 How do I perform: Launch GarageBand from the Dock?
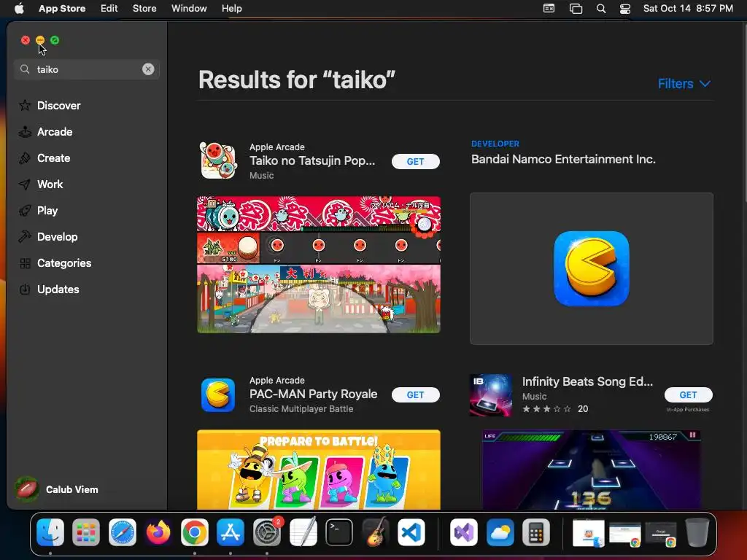pyautogui.click(x=376, y=532)
